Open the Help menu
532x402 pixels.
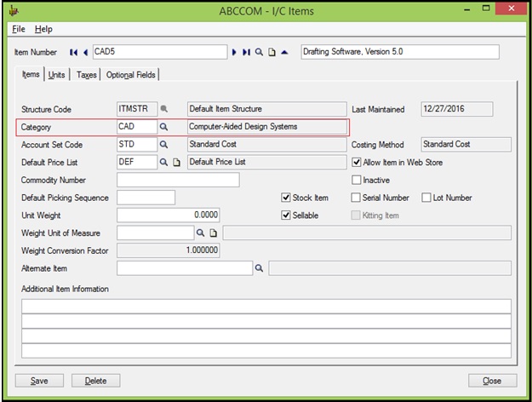pos(43,29)
